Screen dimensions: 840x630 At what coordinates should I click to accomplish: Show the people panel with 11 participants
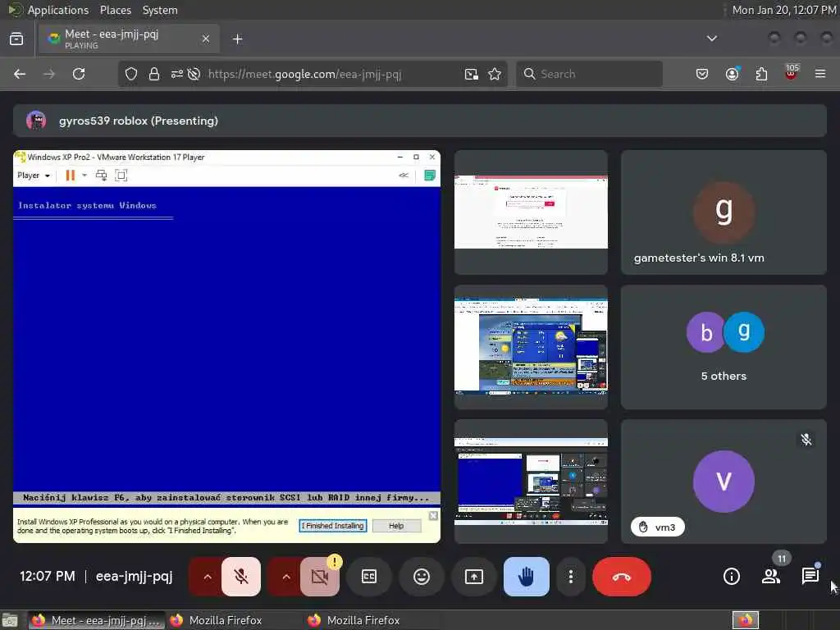pyautogui.click(x=771, y=575)
